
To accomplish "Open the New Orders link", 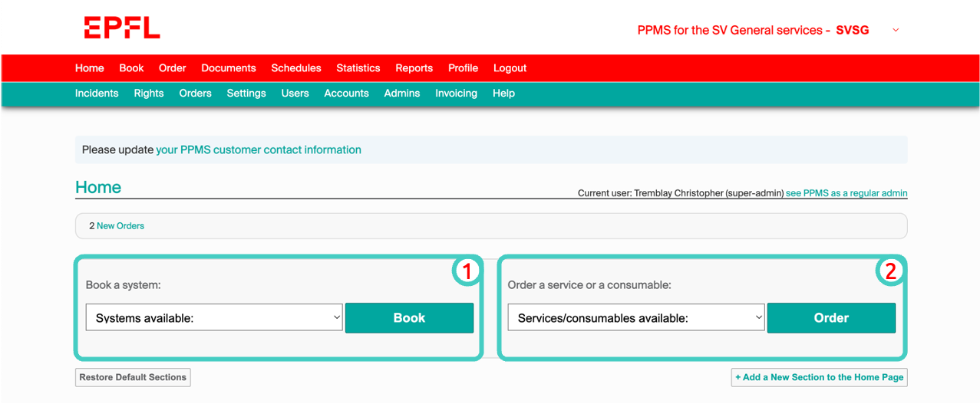I will click(x=120, y=226).
